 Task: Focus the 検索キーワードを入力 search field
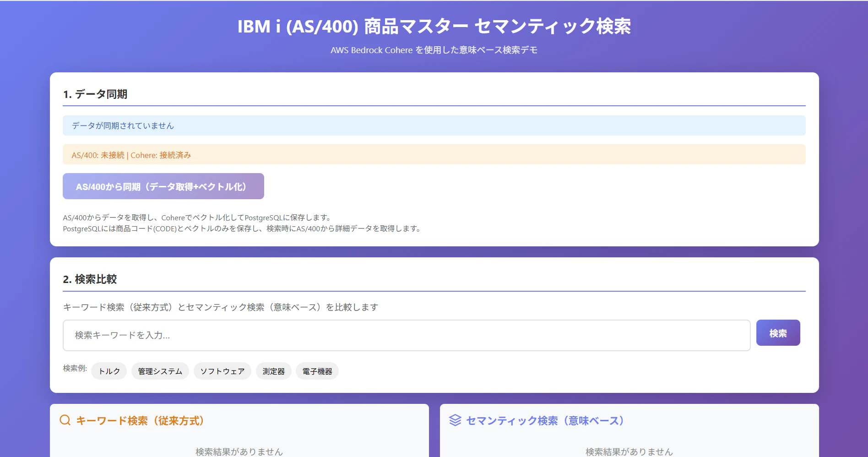point(407,335)
